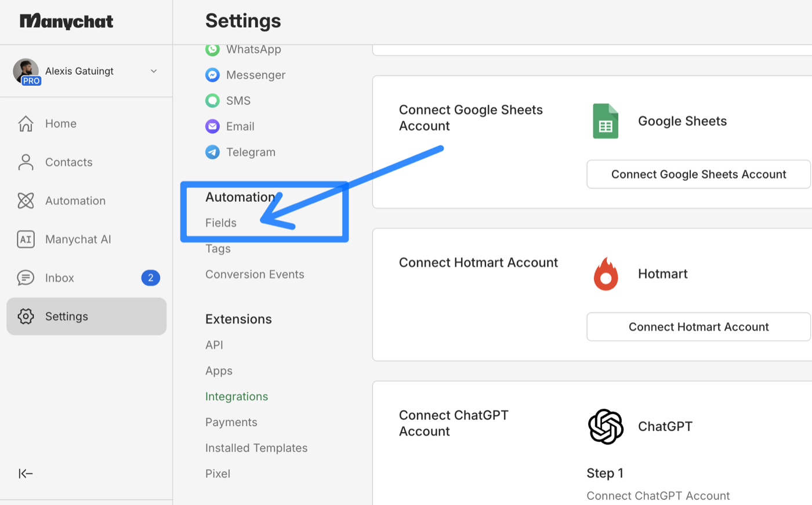Click the Extensions section heading
The image size is (812, 505).
(238, 319)
